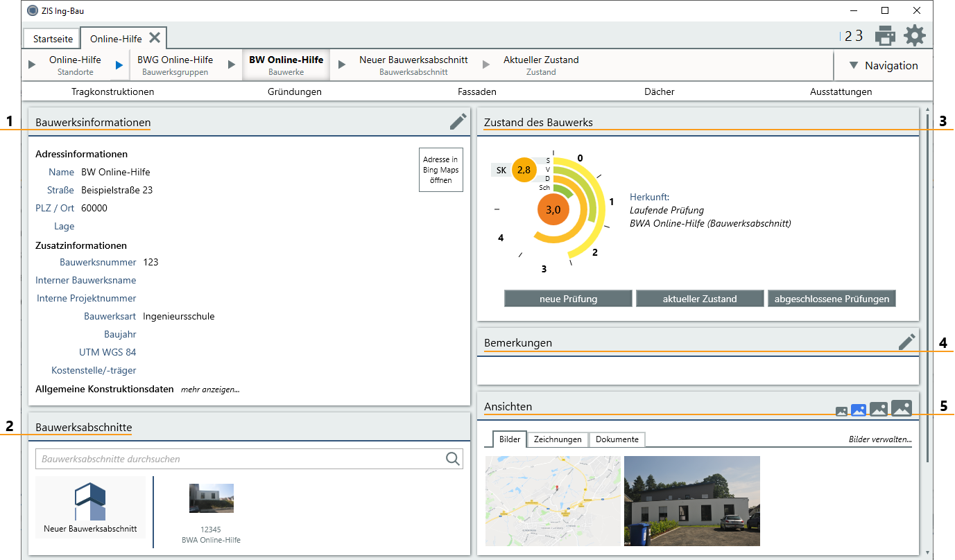Viewport: 955px width, 560px height.
Task: Click the text Laufende Prüfung
Action: 666,210
